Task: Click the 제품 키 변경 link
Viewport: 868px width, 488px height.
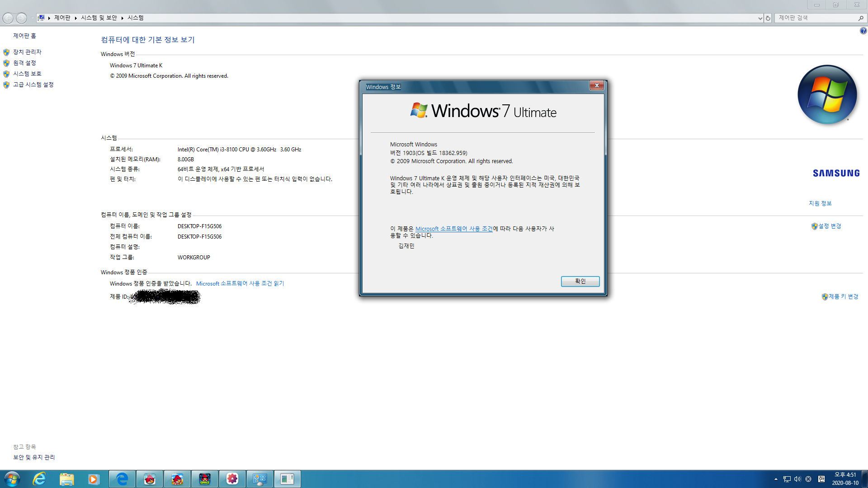Action: [843, 296]
